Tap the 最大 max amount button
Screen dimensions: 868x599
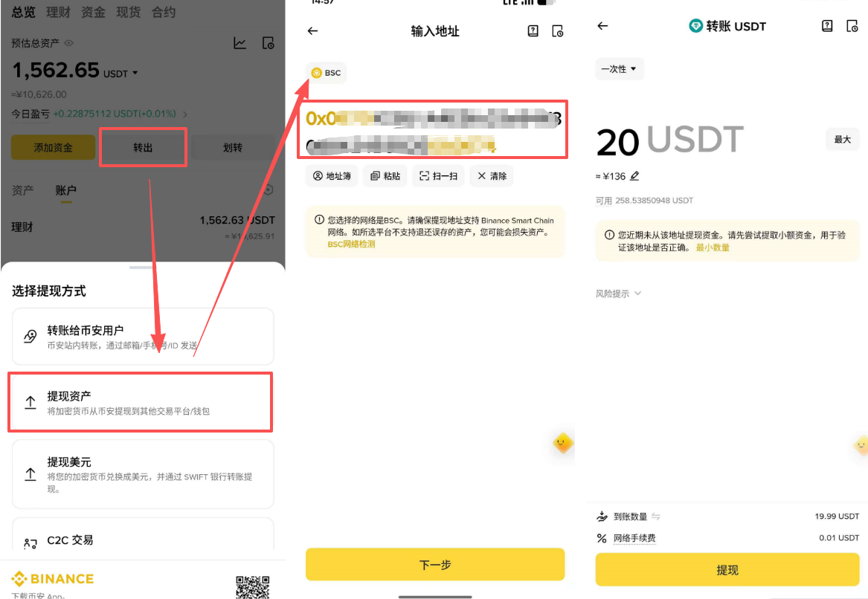coord(843,140)
